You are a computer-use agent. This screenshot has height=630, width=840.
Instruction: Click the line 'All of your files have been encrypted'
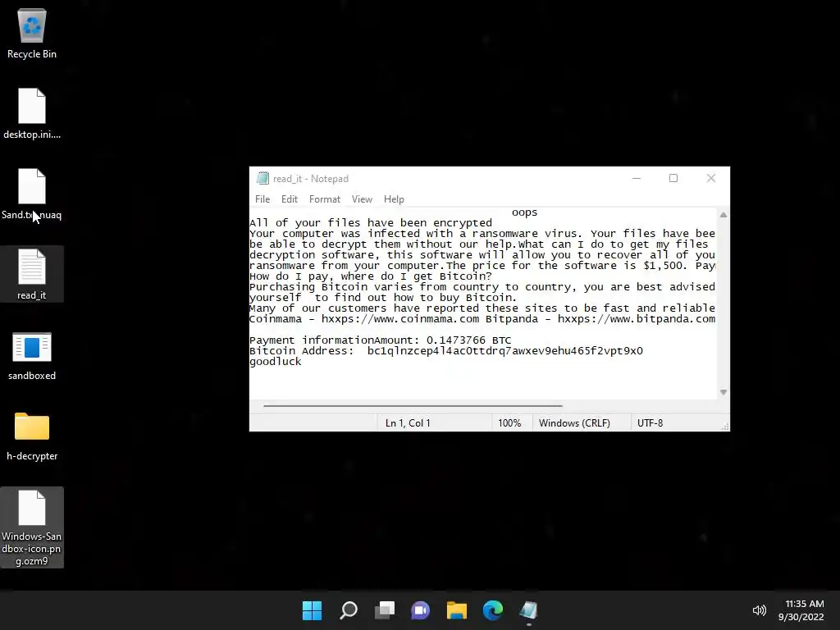click(371, 223)
